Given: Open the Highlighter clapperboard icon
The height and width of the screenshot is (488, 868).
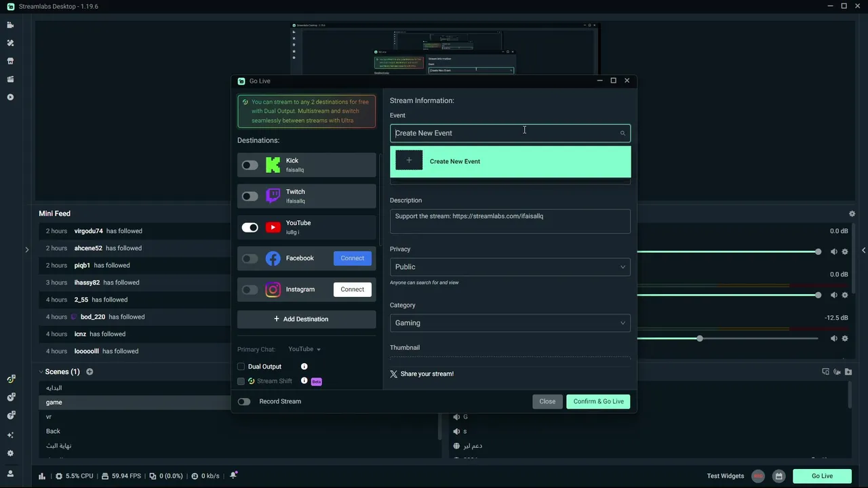Looking at the screenshot, I should [x=10, y=79].
